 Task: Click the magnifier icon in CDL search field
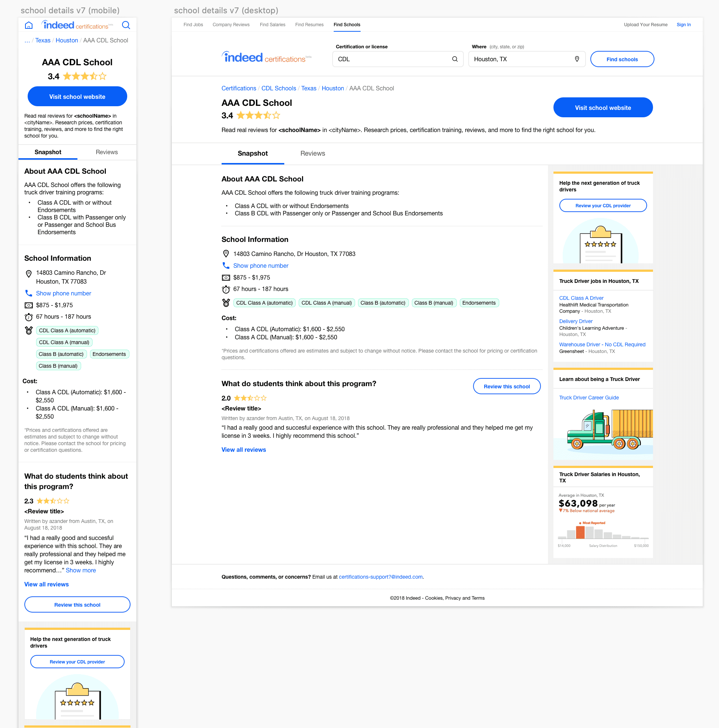455,59
